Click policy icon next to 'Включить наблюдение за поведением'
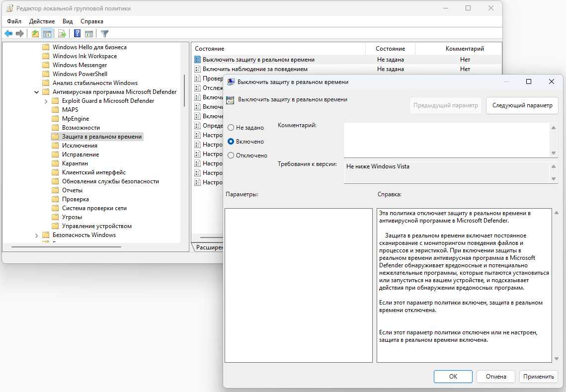Viewport: 566px width, 392px height. click(x=197, y=69)
